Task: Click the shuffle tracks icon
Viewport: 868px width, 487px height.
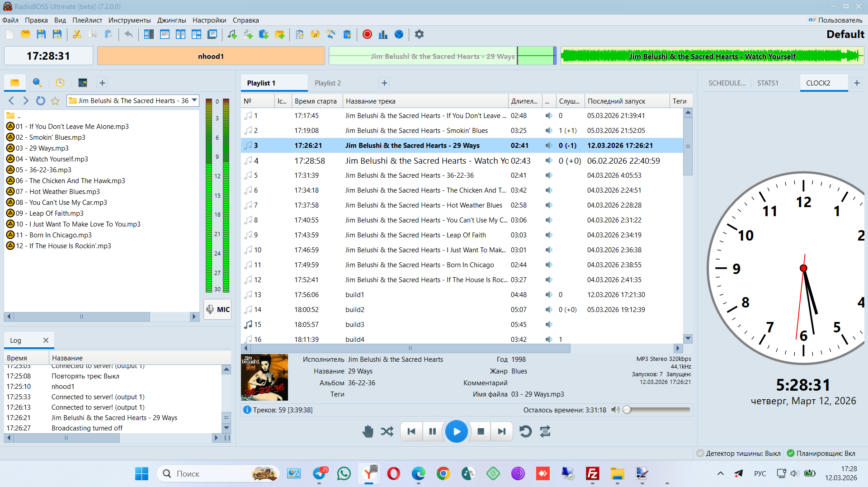Action: tap(387, 431)
